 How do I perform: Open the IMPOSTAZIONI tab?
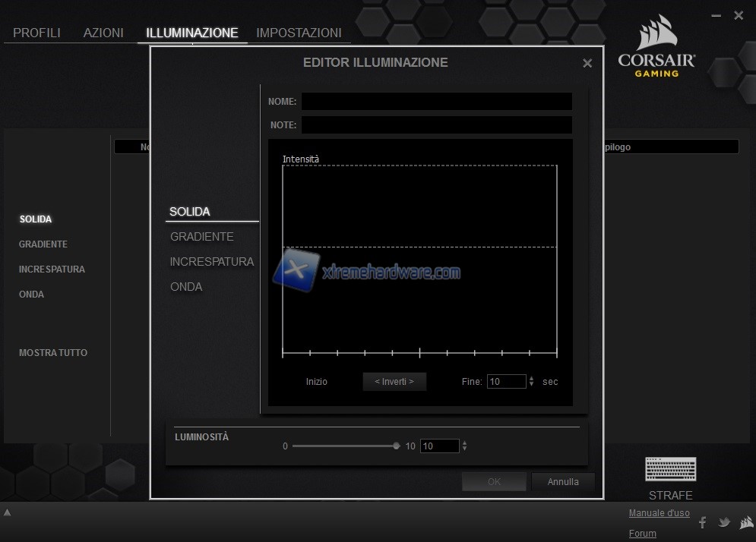299,33
